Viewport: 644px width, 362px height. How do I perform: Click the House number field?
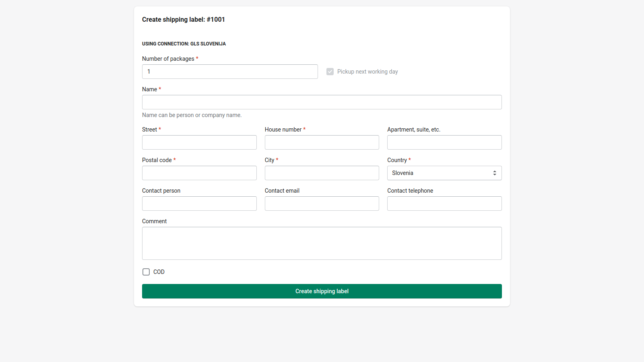click(x=322, y=142)
